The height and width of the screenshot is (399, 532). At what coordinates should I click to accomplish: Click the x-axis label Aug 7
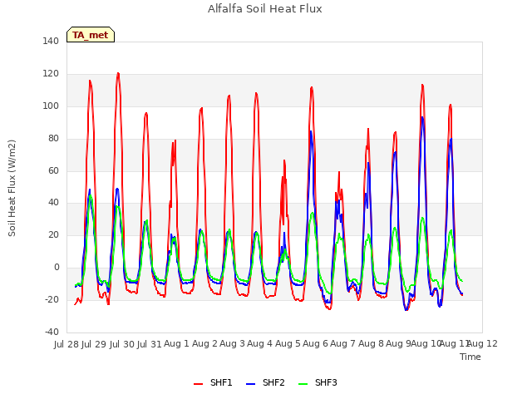[x=342, y=343]
